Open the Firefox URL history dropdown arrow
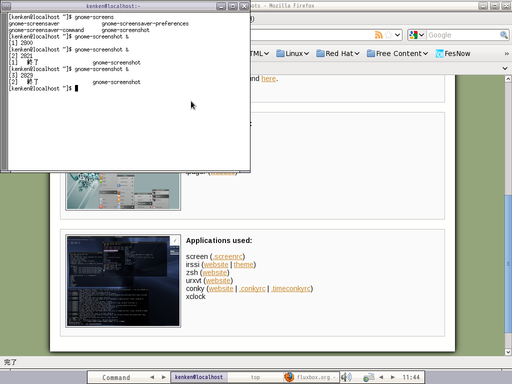 397,35
